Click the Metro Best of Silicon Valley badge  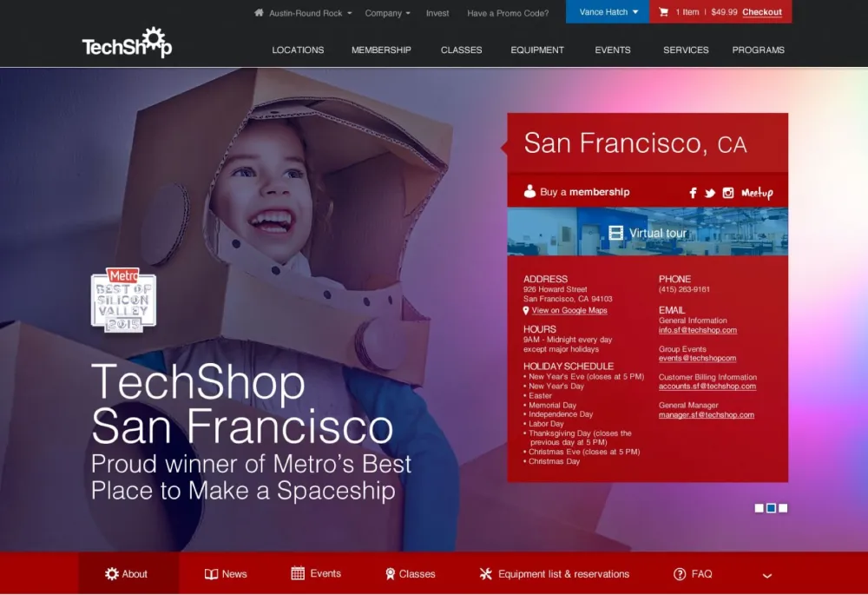123,300
